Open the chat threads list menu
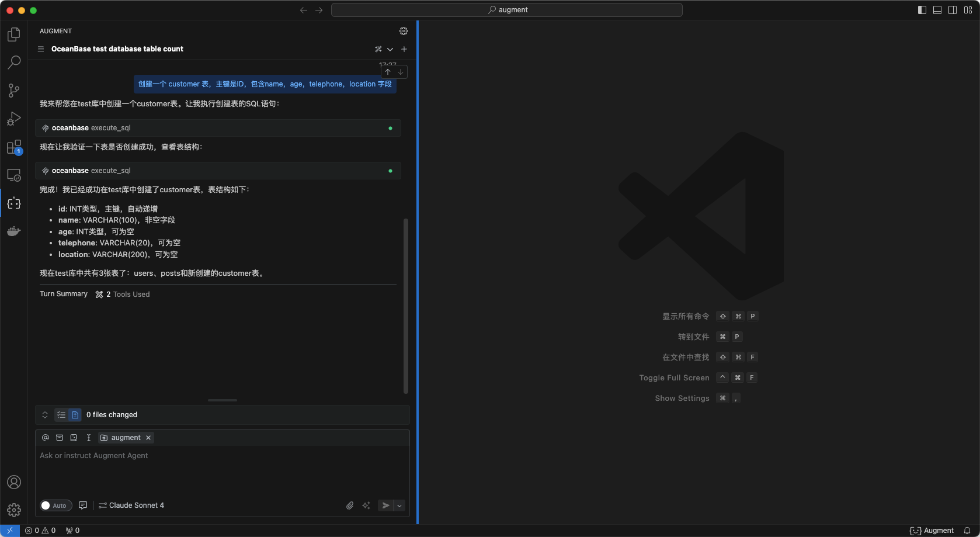 41,49
